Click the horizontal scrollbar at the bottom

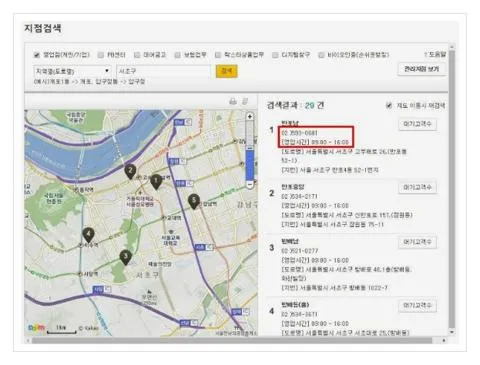point(232,340)
